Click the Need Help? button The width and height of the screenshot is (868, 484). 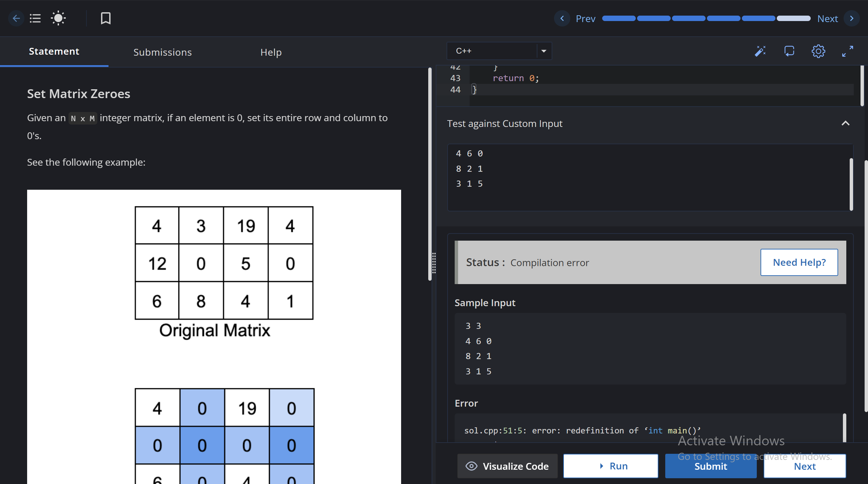799,262
